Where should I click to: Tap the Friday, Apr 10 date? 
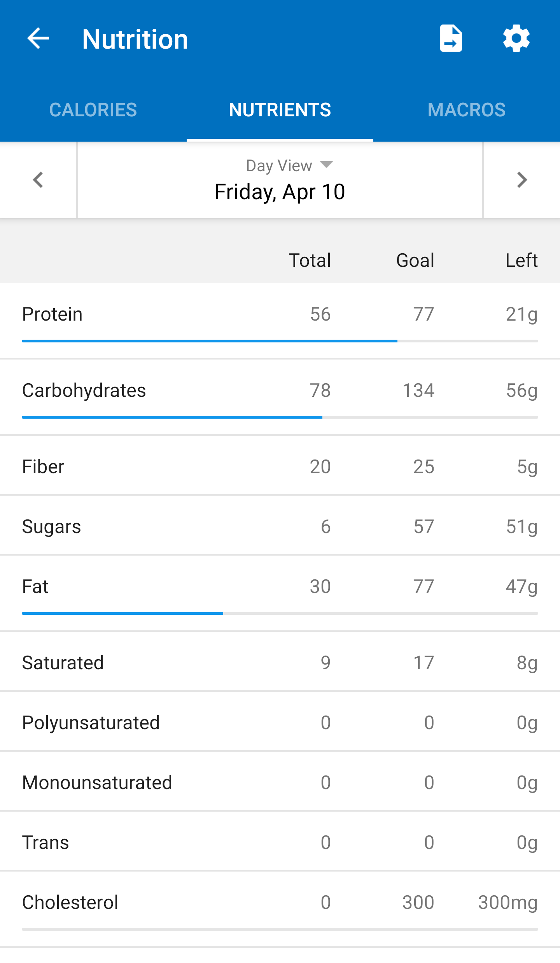[x=280, y=192]
